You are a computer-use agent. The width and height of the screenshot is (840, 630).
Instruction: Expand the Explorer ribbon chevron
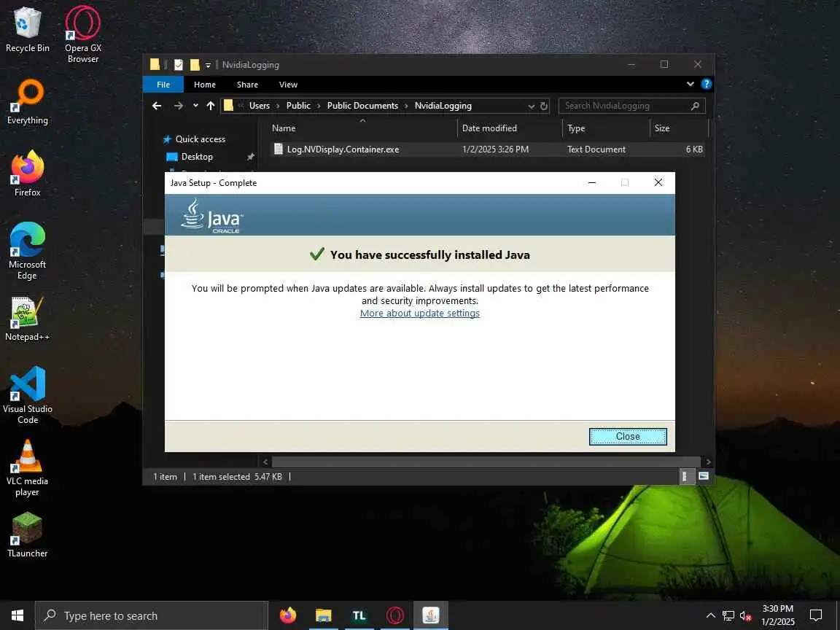tap(690, 84)
